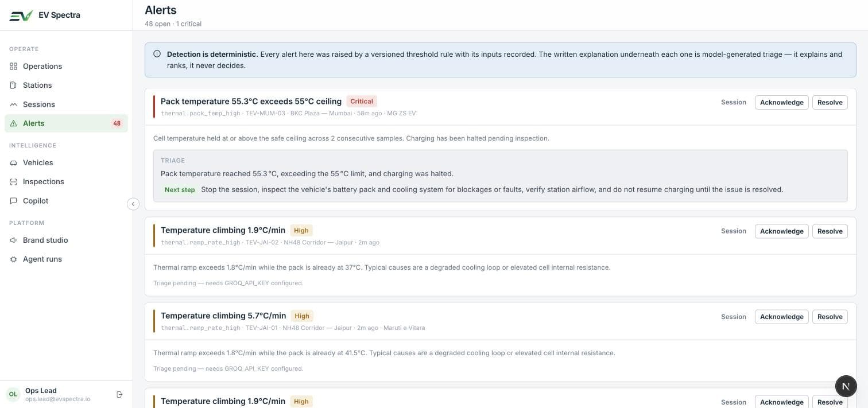Resolve the TEV-JAI-02 1.9°C/min alert
The height and width of the screenshot is (408, 868).
(x=830, y=231)
